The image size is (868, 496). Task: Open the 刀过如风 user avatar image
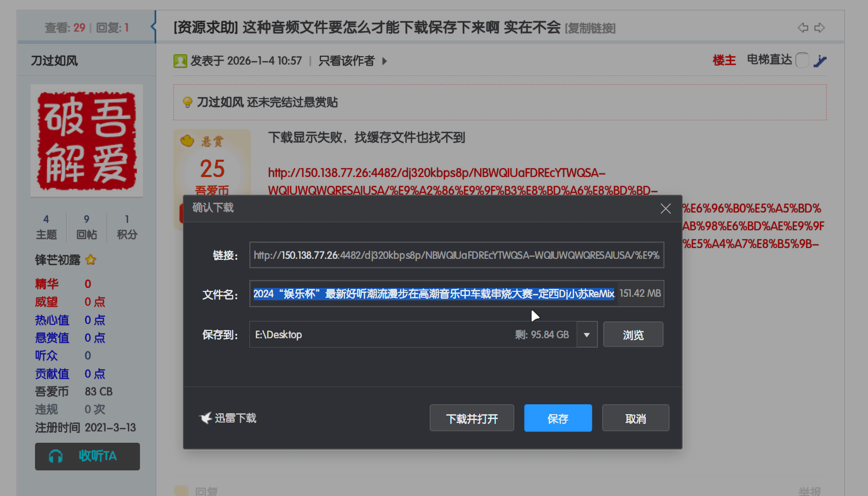[87, 141]
